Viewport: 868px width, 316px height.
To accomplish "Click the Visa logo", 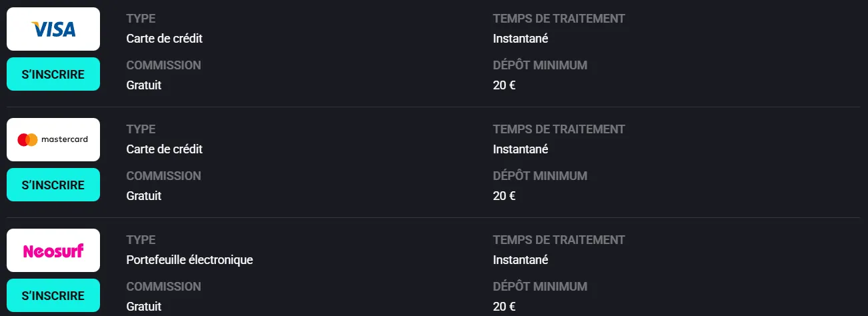I will [53, 29].
